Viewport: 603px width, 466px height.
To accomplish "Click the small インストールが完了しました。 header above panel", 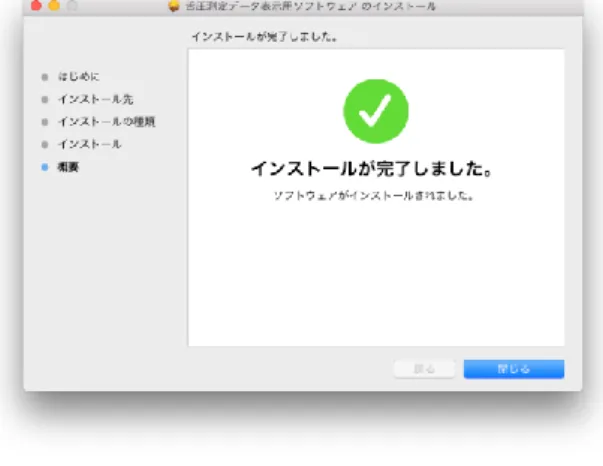I will pyautogui.click(x=265, y=37).
